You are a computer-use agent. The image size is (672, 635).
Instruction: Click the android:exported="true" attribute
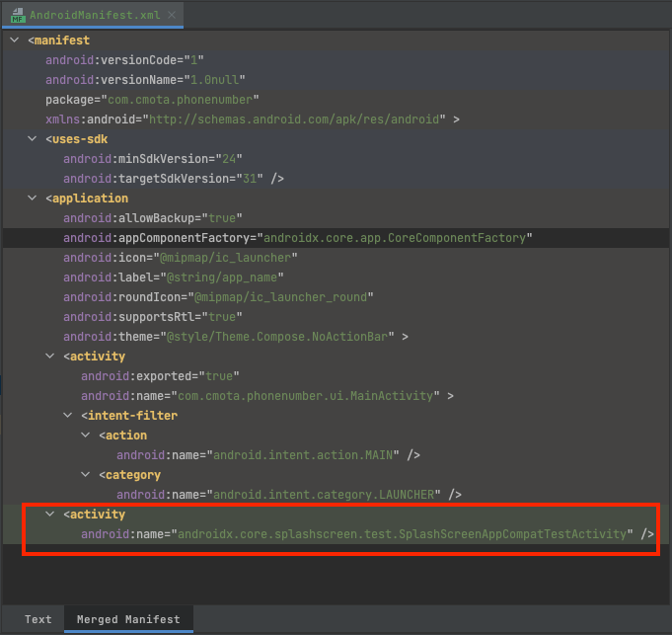click(160, 375)
